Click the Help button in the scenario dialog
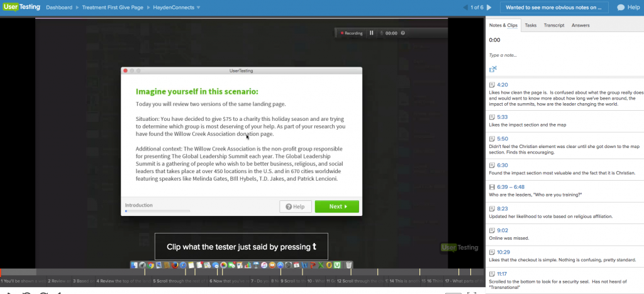644x294 pixels. tap(295, 206)
